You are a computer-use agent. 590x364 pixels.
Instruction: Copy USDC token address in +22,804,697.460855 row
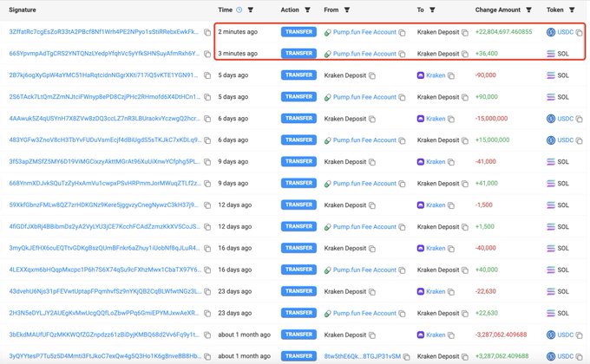point(579,33)
